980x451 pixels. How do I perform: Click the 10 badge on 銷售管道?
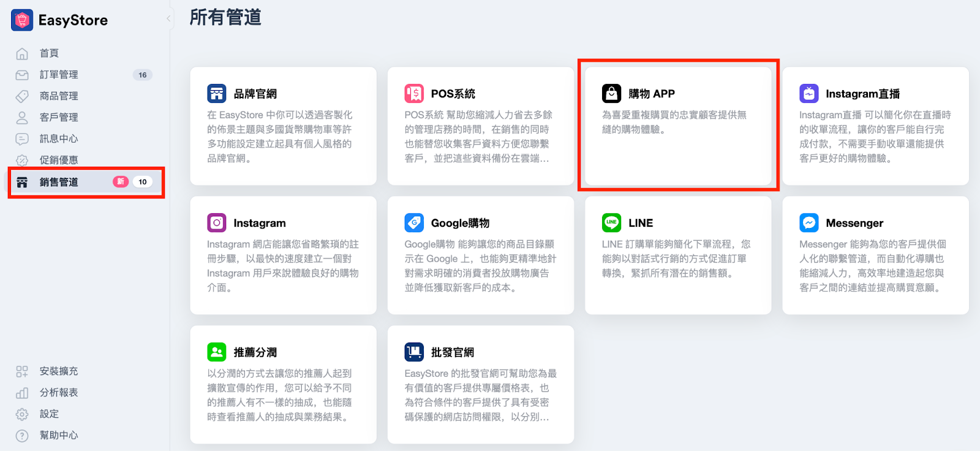click(142, 181)
